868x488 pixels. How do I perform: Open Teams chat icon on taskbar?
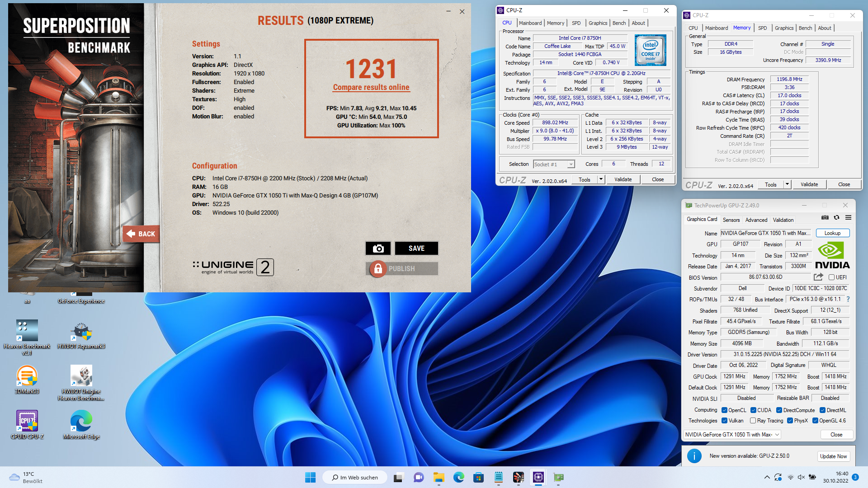click(x=419, y=477)
